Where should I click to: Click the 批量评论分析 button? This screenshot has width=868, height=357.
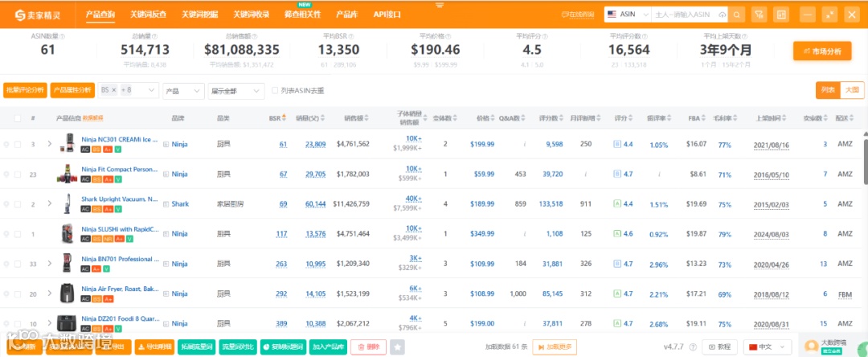25,90
